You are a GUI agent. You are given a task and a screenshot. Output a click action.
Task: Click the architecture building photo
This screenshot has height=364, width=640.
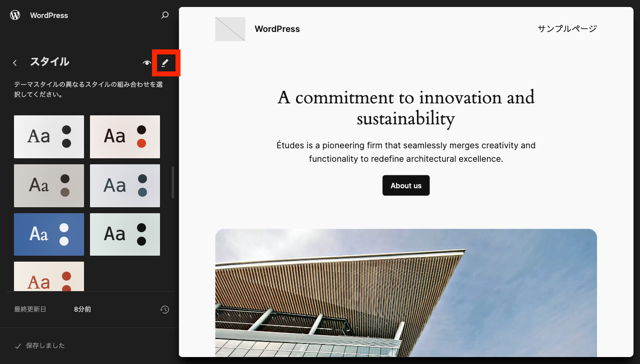click(x=406, y=293)
